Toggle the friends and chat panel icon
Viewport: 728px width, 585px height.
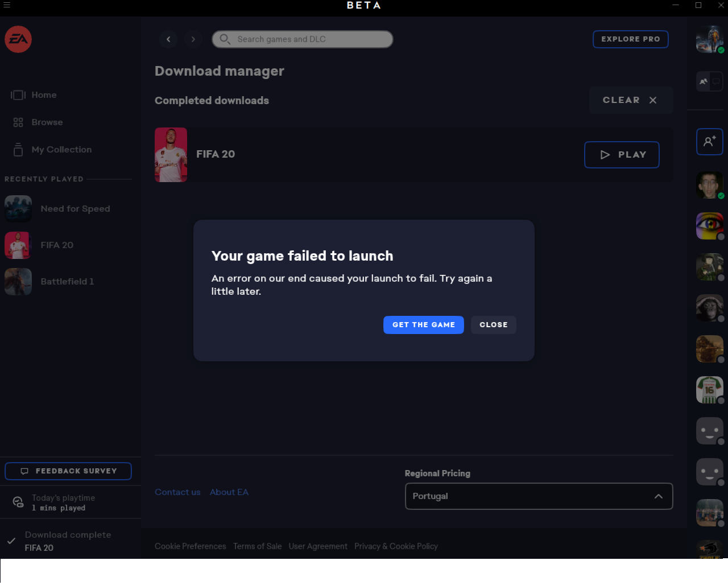(x=710, y=81)
